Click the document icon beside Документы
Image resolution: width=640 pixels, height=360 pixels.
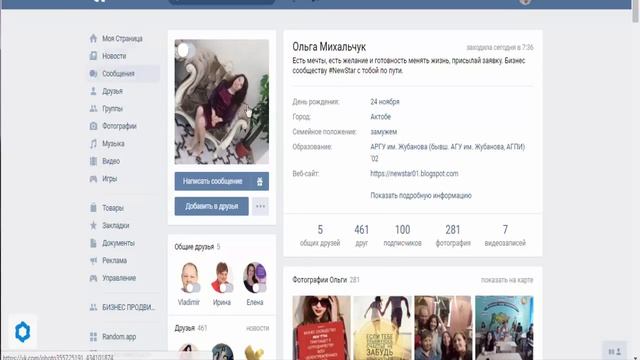(x=93, y=243)
